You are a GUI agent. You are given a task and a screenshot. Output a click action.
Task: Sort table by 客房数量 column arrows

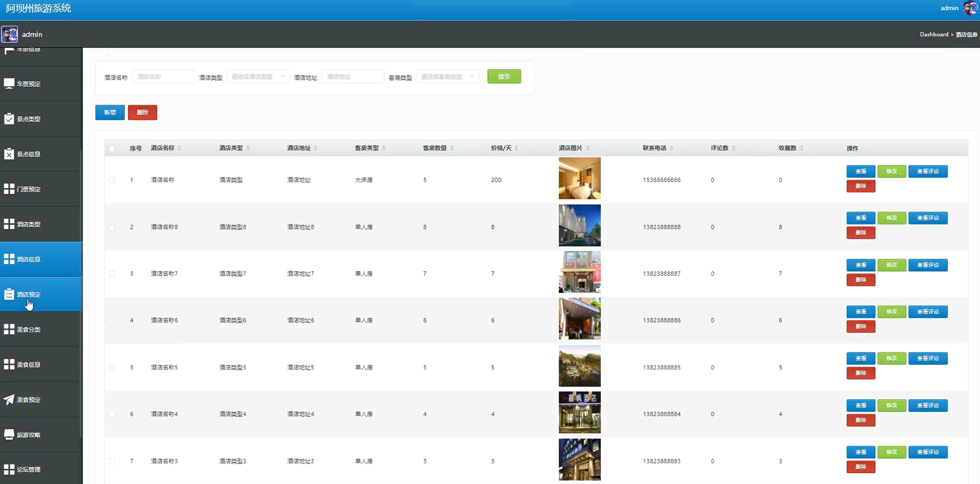pos(452,148)
